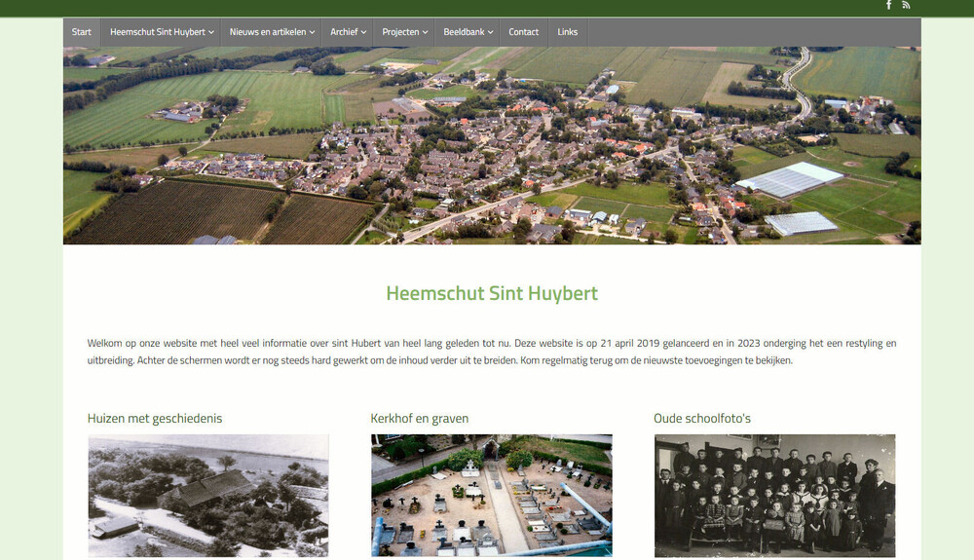Click the Heemschut Sint Huybert page title
974x560 pixels.
point(492,293)
